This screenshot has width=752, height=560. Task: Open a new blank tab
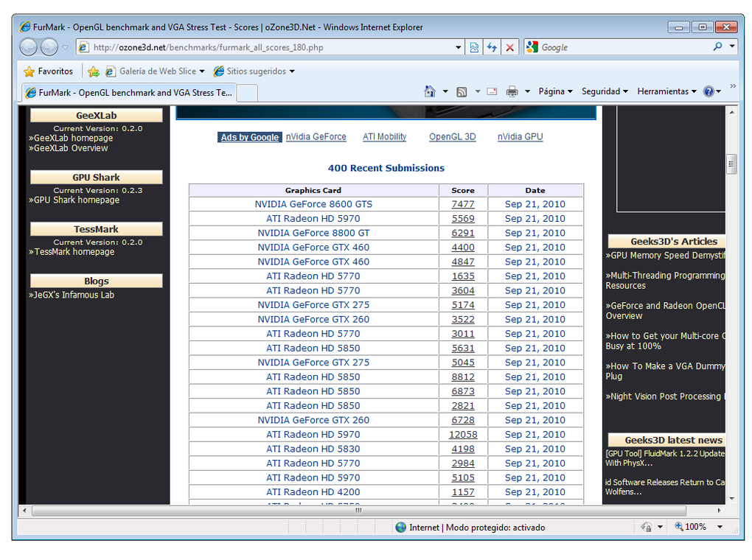(x=247, y=93)
